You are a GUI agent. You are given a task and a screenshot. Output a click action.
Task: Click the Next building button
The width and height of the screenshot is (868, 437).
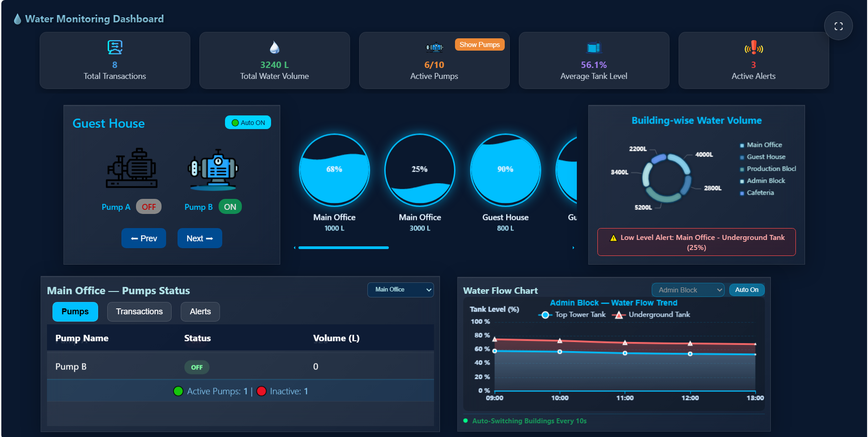tap(199, 238)
